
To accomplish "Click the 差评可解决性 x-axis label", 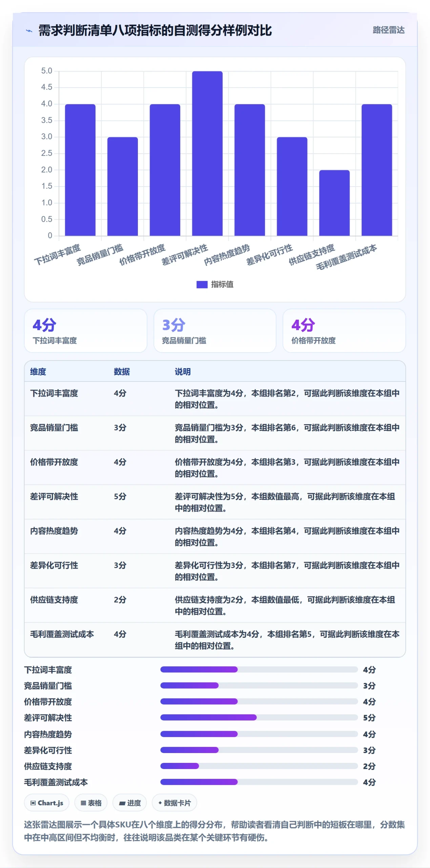I will pos(185,255).
